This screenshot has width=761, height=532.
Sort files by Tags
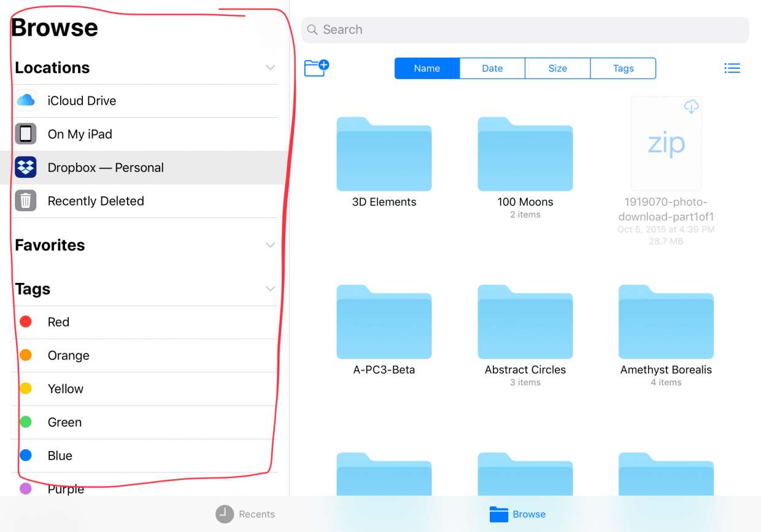tap(623, 69)
